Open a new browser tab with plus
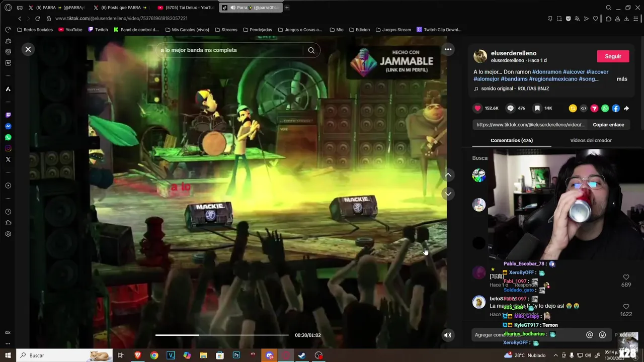The image size is (644, 362). click(x=287, y=8)
